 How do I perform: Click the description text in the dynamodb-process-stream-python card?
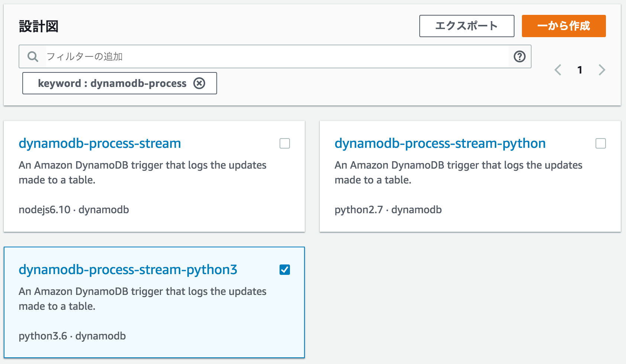[x=458, y=172]
